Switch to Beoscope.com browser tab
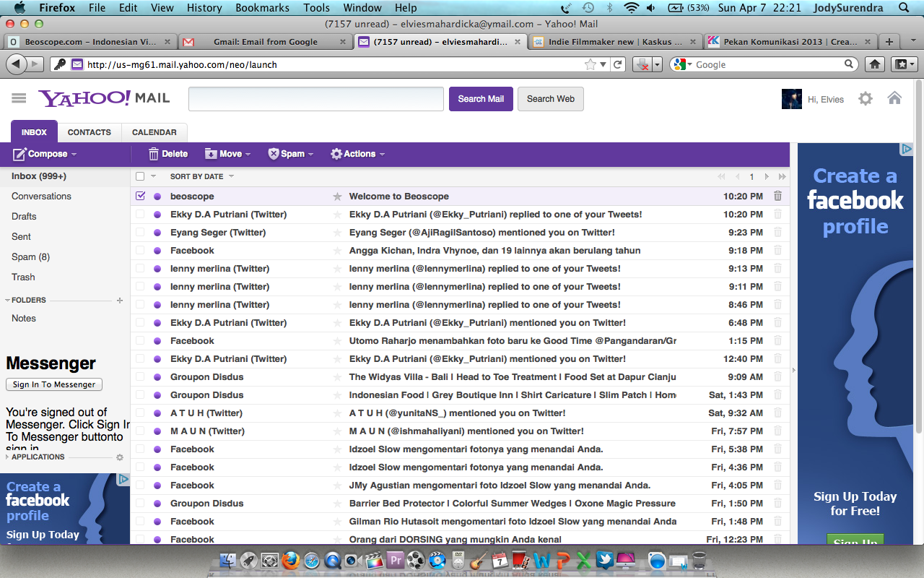The width and height of the screenshot is (924, 578). [90, 42]
